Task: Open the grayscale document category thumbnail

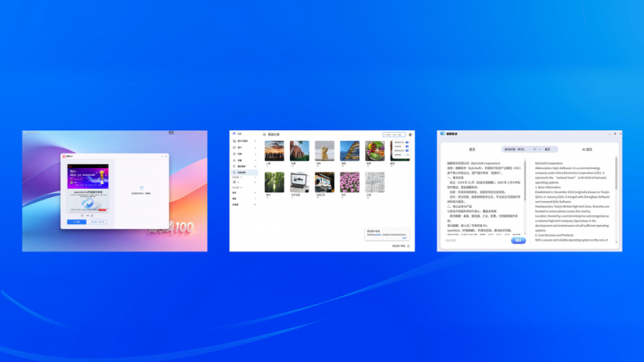Action: 375,182
